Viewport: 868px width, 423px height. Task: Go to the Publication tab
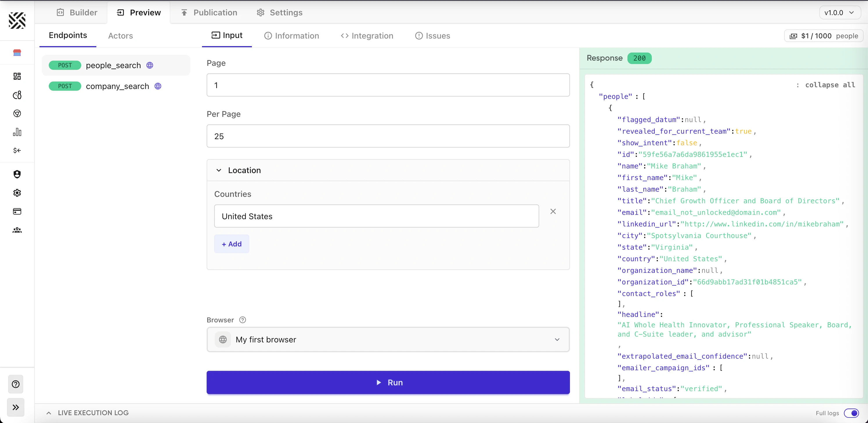[209, 12]
